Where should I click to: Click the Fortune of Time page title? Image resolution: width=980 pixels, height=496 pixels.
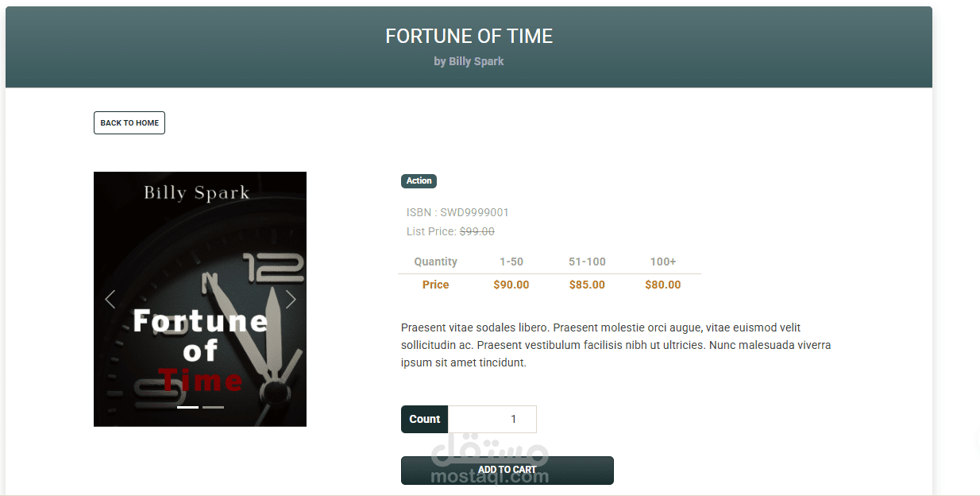[x=469, y=36]
